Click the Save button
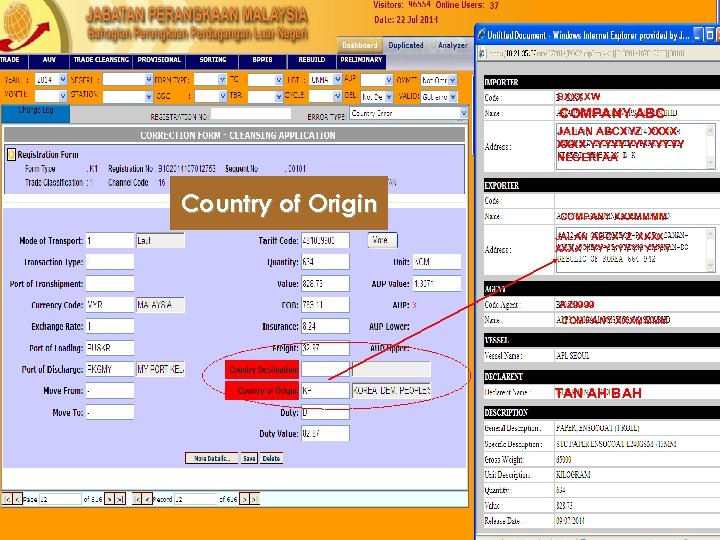 249,458
